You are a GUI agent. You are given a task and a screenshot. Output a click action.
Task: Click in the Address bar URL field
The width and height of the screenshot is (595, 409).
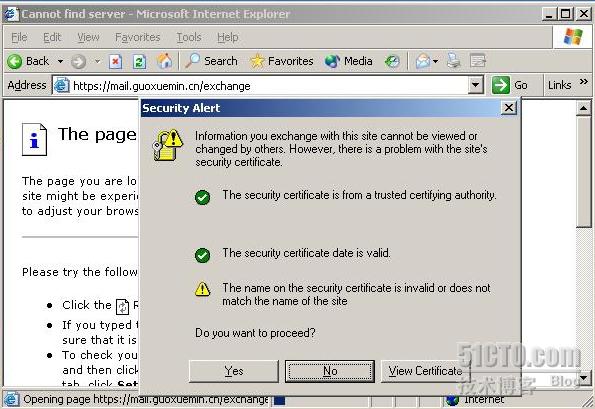269,86
